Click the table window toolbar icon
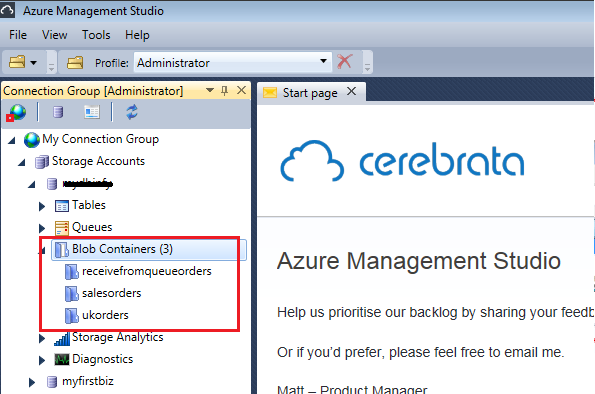 (x=92, y=112)
